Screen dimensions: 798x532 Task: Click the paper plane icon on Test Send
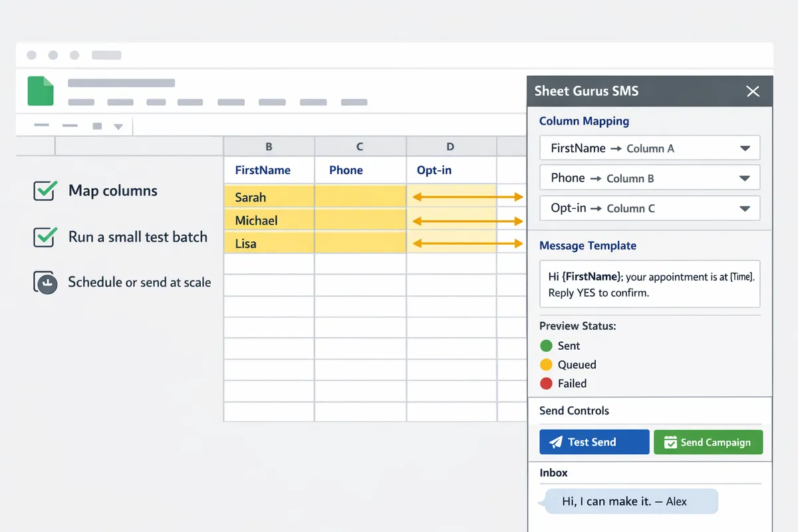556,442
